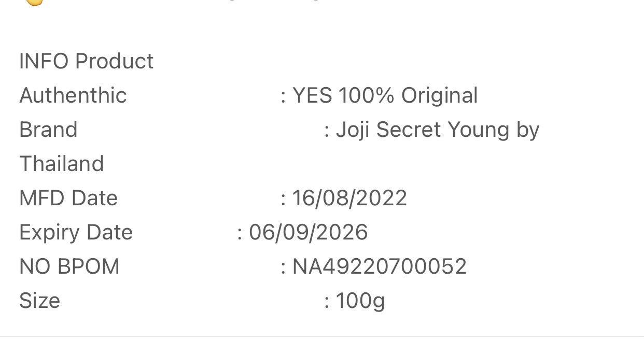Image resolution: width=644 pixels, height=339 pixels.
Task: Click the yellow emoji at the top left
Action: [x=34, y=2]
